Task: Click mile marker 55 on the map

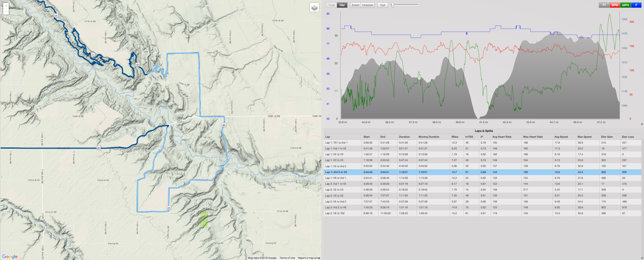Action: (179, 121)
